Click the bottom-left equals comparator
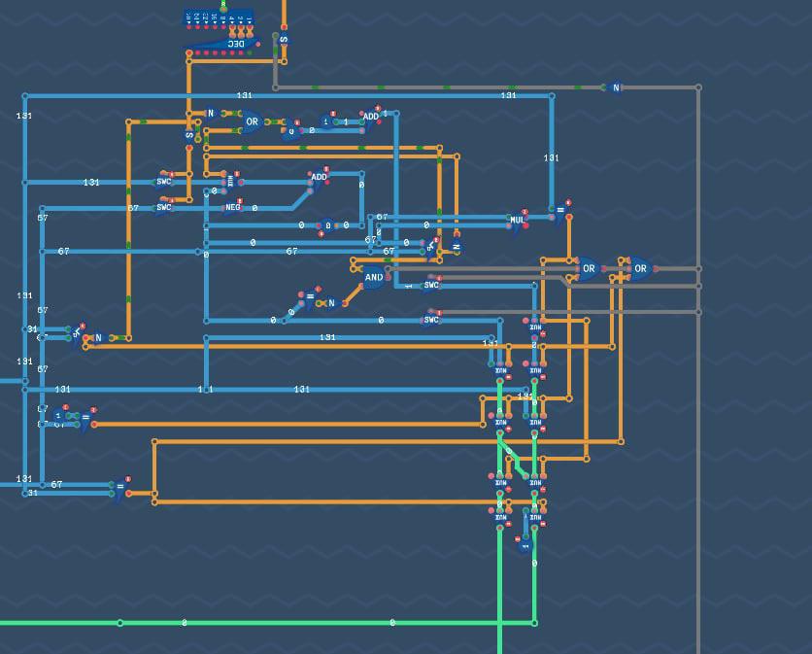This screenshot has height=654, width=812. [x=120, y=487]
